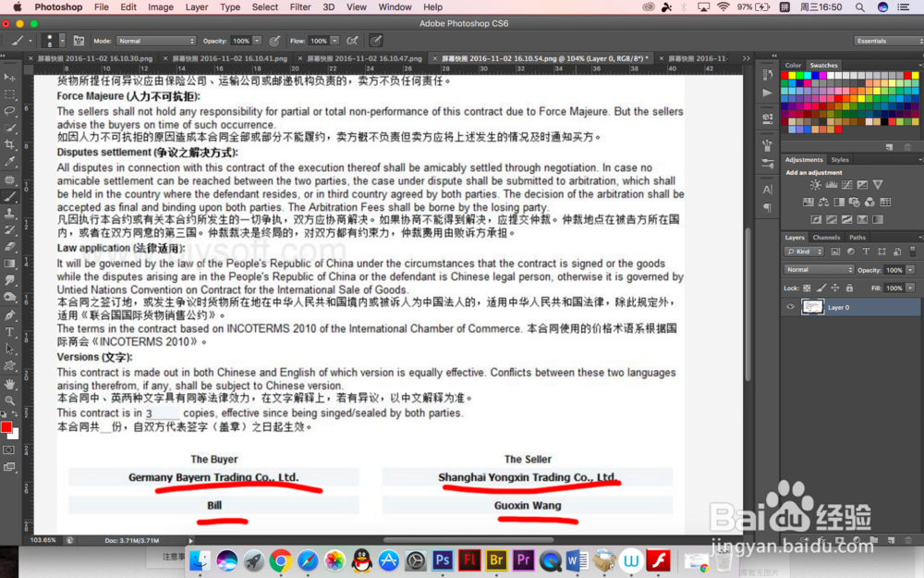Toggle the airbrush build-up option
924x578 pixels.
pyautogui.click(x=352, y=41)
